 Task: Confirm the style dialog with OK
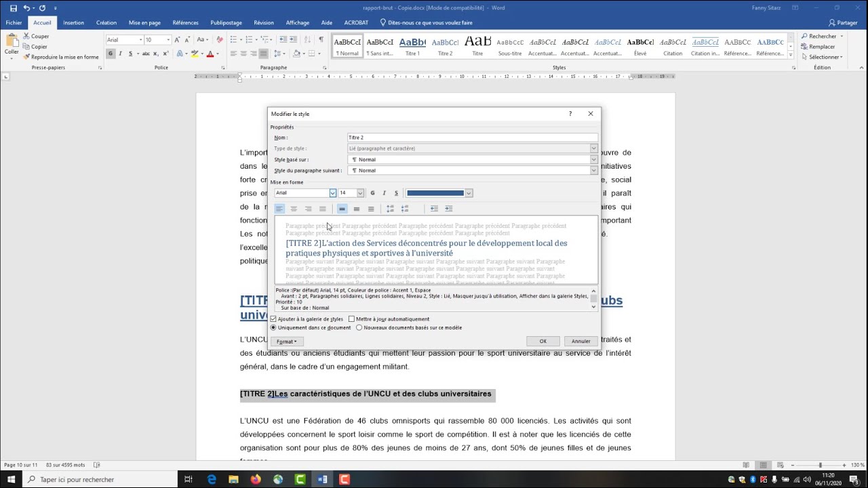pos(543,342)
